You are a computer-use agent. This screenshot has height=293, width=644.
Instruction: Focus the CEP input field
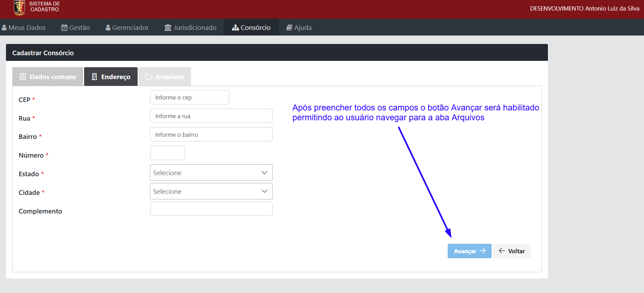tap(189, 97)
